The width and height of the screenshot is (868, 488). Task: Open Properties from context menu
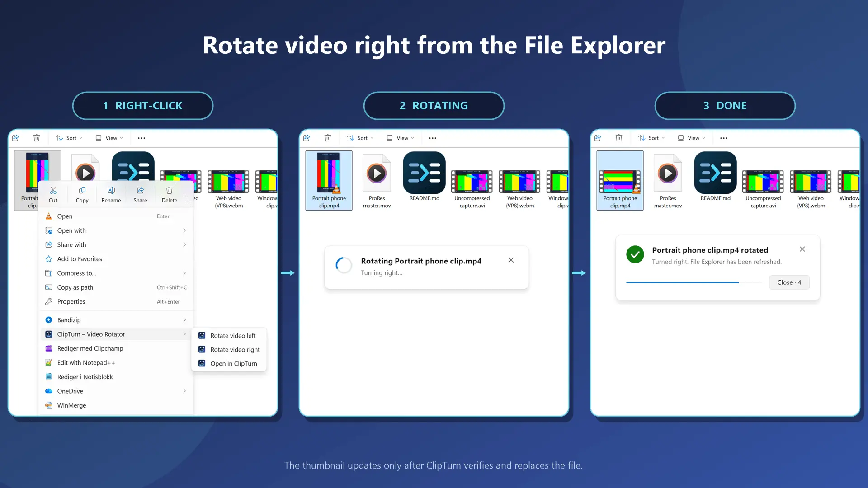click(x=116, y=302)
